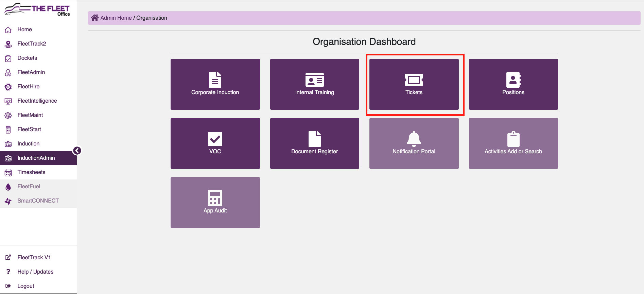Click The Fleet Office logo
644x294 pixels.
37,10
